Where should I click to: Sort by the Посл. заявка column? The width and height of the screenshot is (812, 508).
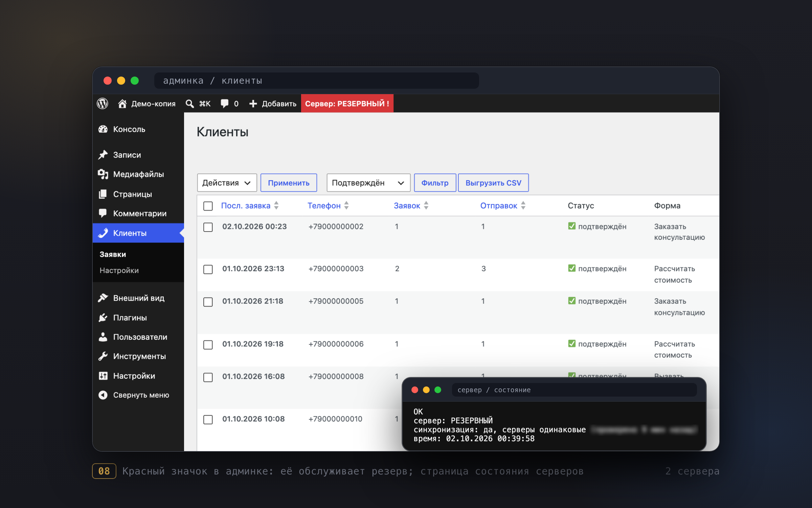[x=250, y=206]
